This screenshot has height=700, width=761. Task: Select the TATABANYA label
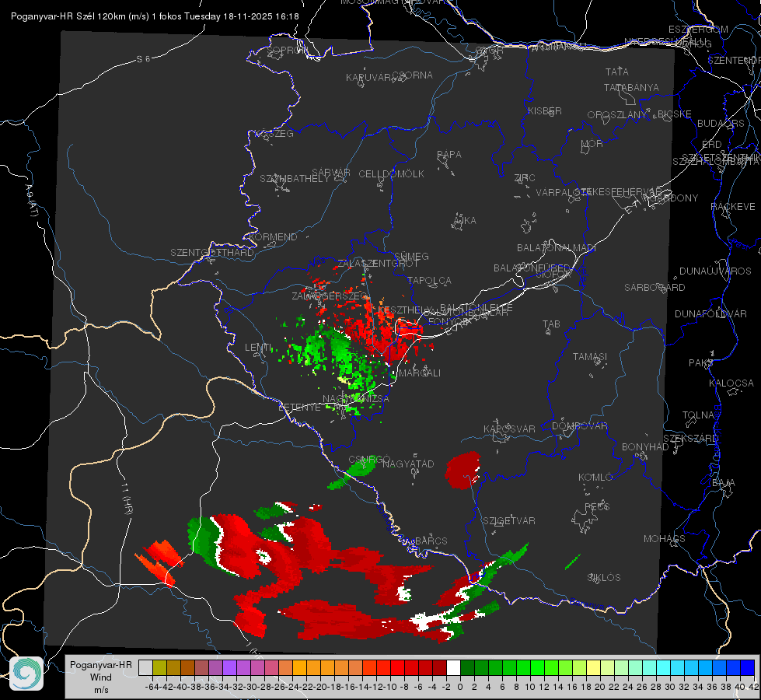[631, 88]
